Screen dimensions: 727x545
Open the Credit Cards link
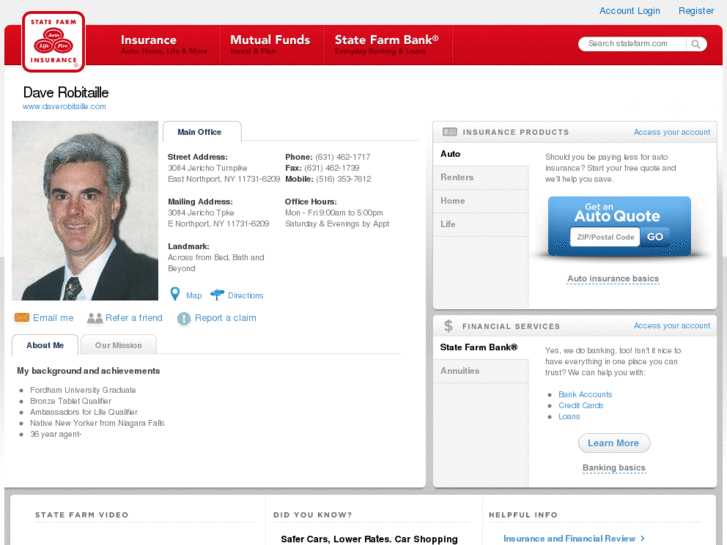[x=580, y=405]
